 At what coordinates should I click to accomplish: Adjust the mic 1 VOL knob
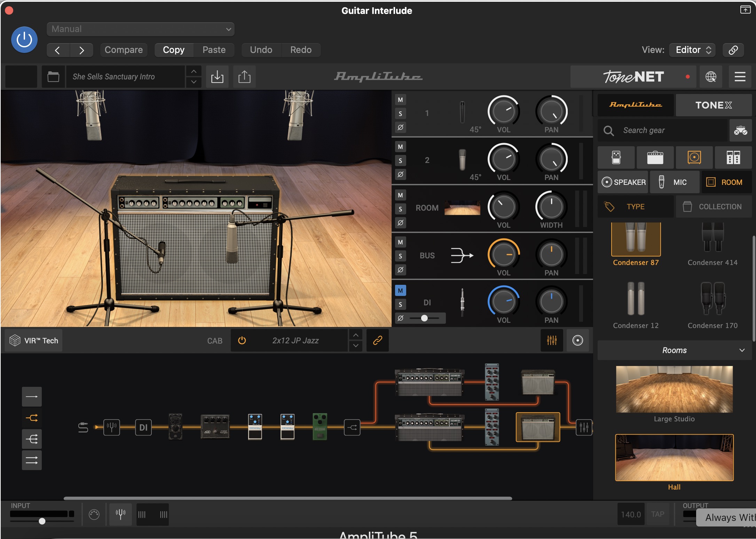(x=504, y=112)
